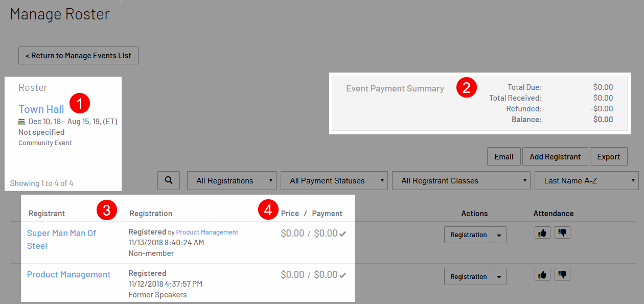Click the Add Registrant button
This screenshot has height=304, width=644.
(555, 157)
